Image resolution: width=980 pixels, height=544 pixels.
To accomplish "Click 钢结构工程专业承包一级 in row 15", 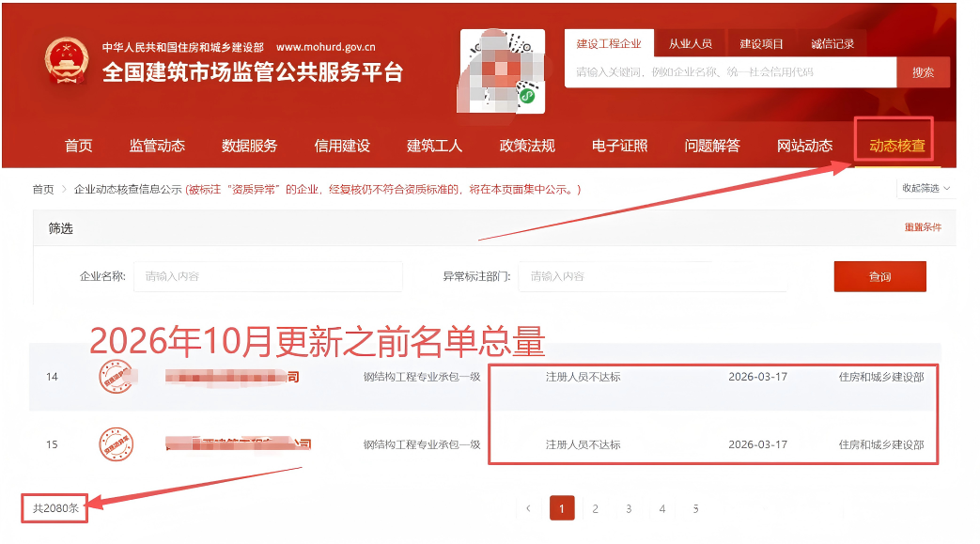I will coord(422,444).
